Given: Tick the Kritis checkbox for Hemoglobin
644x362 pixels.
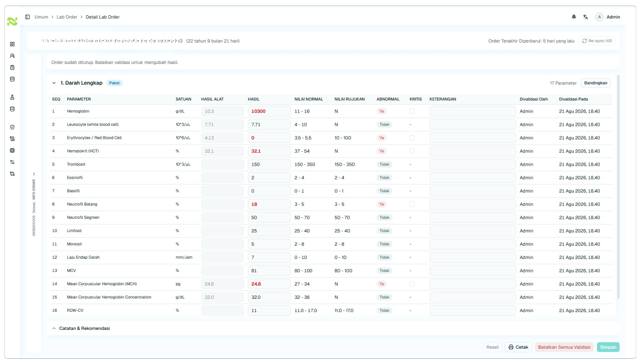Looking at the screenshot, I should [x=412, y=111].
